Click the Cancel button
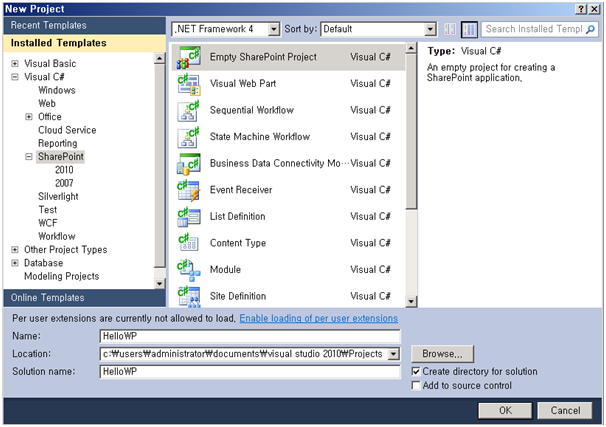This screenshot has width=606, height=427. (x=565, y=410)
